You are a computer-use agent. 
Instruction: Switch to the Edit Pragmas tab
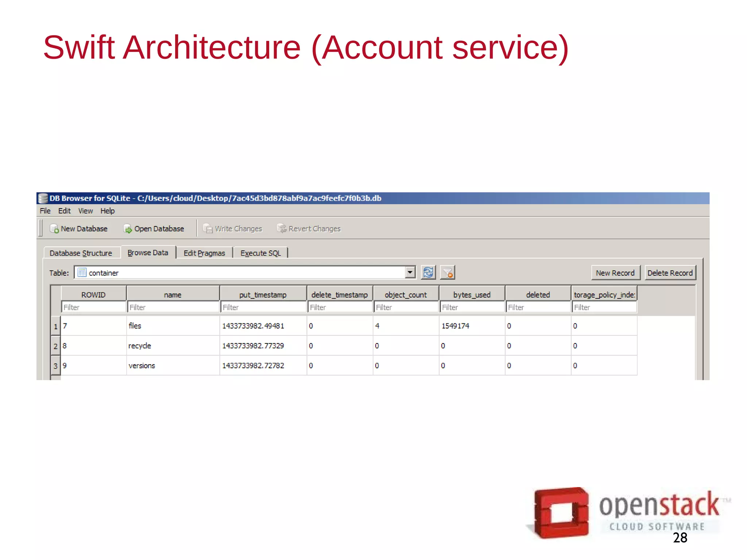point(204,253)
